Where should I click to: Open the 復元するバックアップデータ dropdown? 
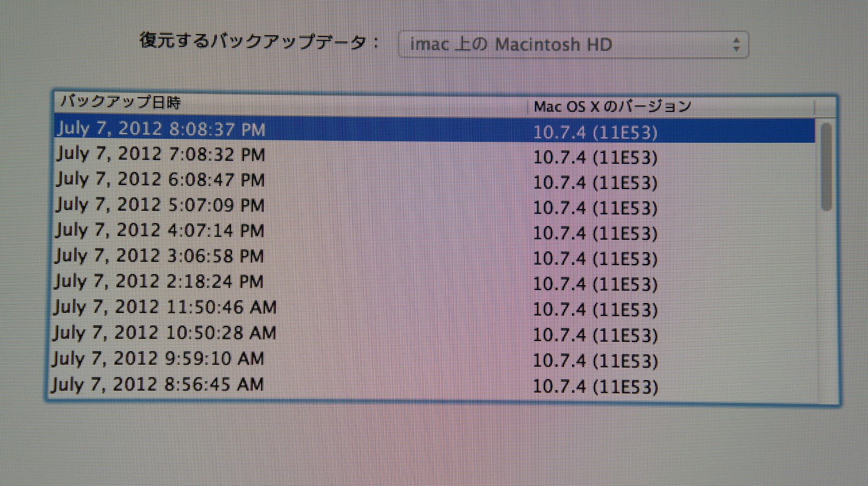pos(573,45)
